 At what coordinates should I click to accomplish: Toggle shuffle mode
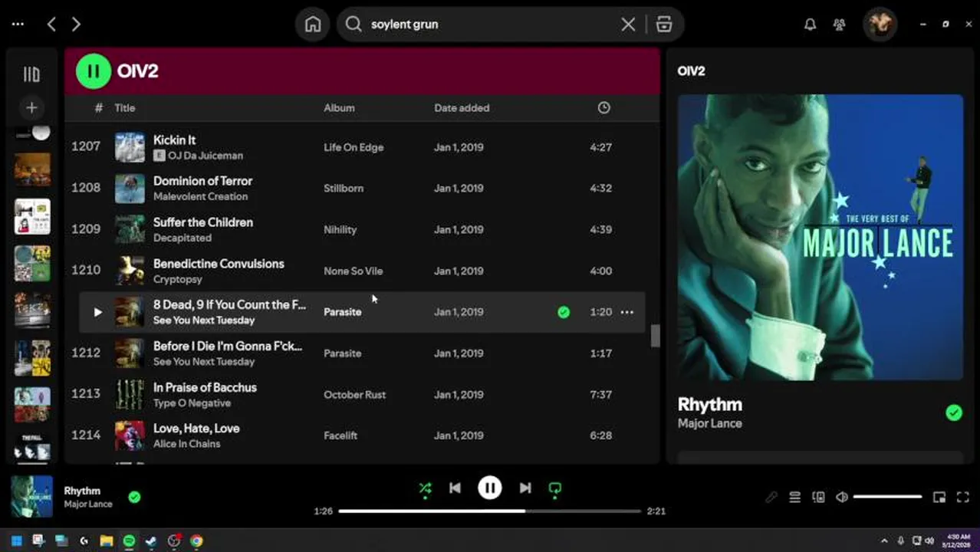click(425, 488)
